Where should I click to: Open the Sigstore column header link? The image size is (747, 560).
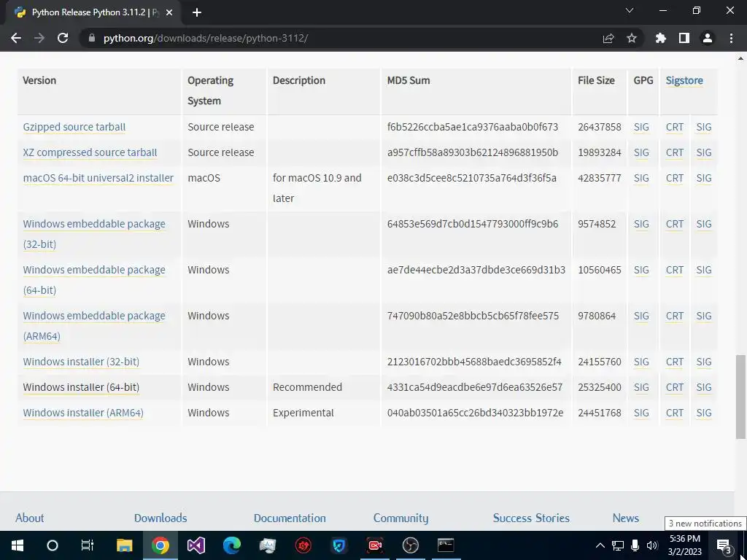[x=684, y=80]
